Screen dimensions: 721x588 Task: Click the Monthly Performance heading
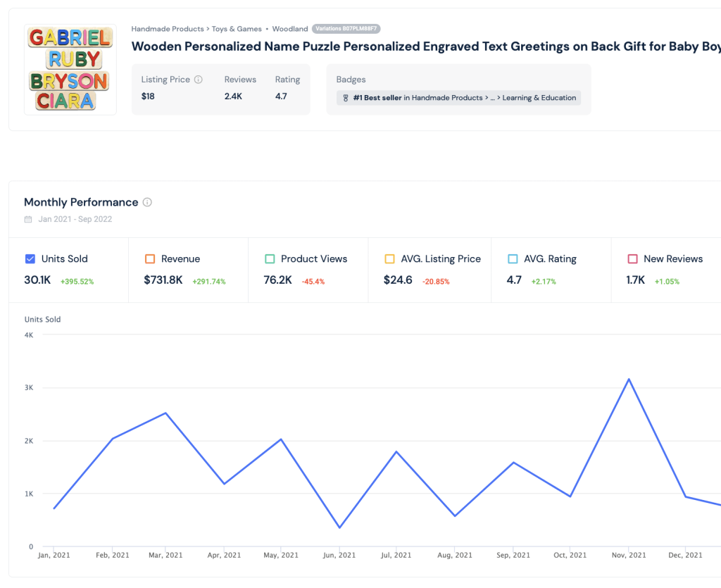click(81, 202)
